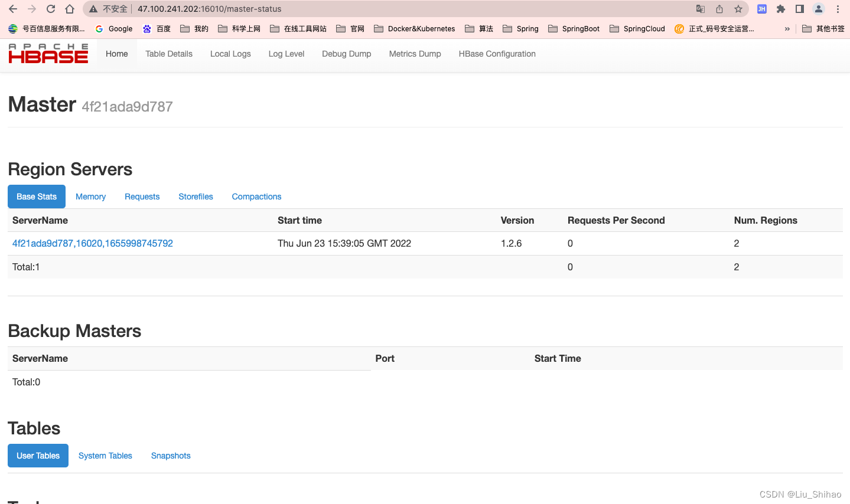
Task: Click the Total:1 row label
Action: tap(26, 267)
